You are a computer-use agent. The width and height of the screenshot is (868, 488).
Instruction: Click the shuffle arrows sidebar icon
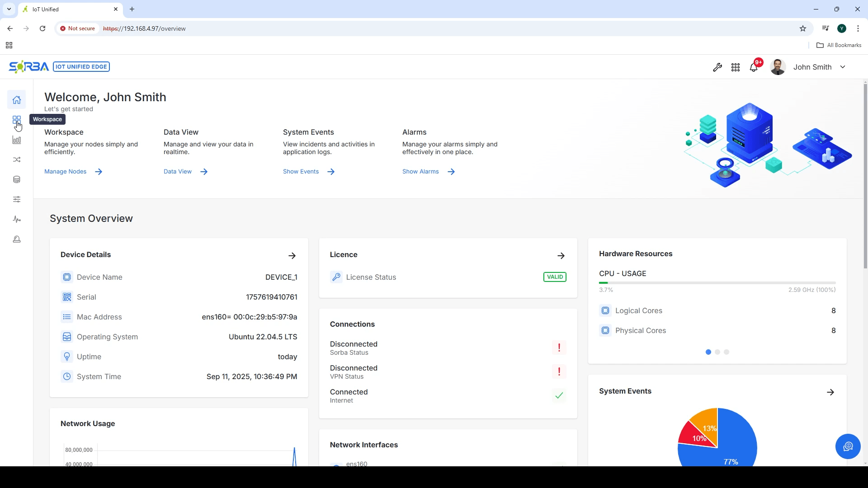point(17,160)
